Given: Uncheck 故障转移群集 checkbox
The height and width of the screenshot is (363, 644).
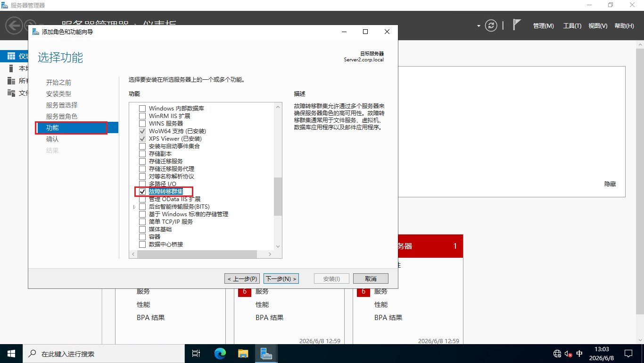Looking at the screenshot, I should tap(142, 192).
